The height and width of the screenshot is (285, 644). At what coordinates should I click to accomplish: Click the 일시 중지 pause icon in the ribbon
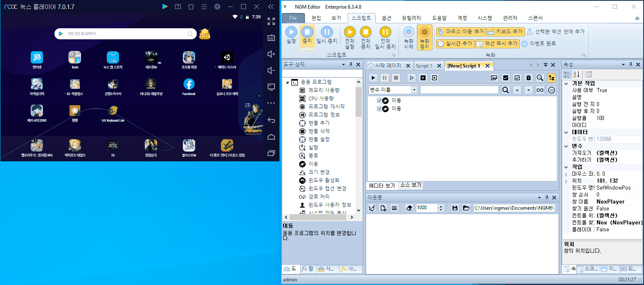click(x=327, y=32)
